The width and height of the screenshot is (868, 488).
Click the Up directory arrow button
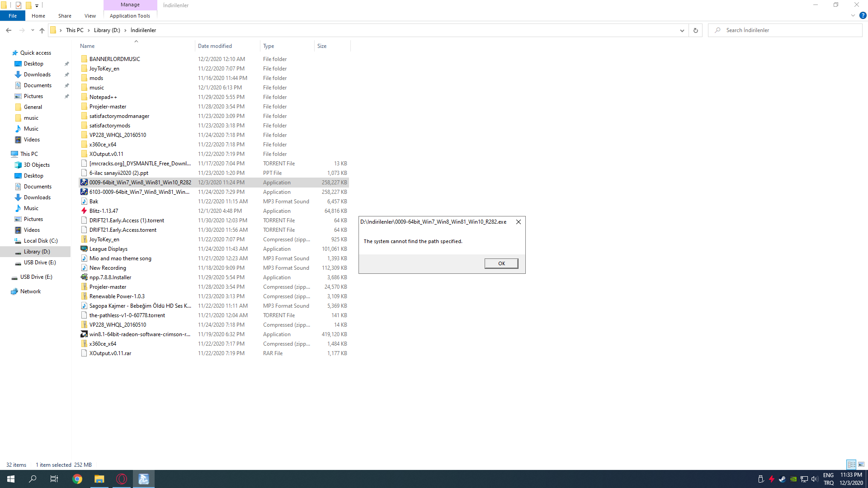point(42,30)
